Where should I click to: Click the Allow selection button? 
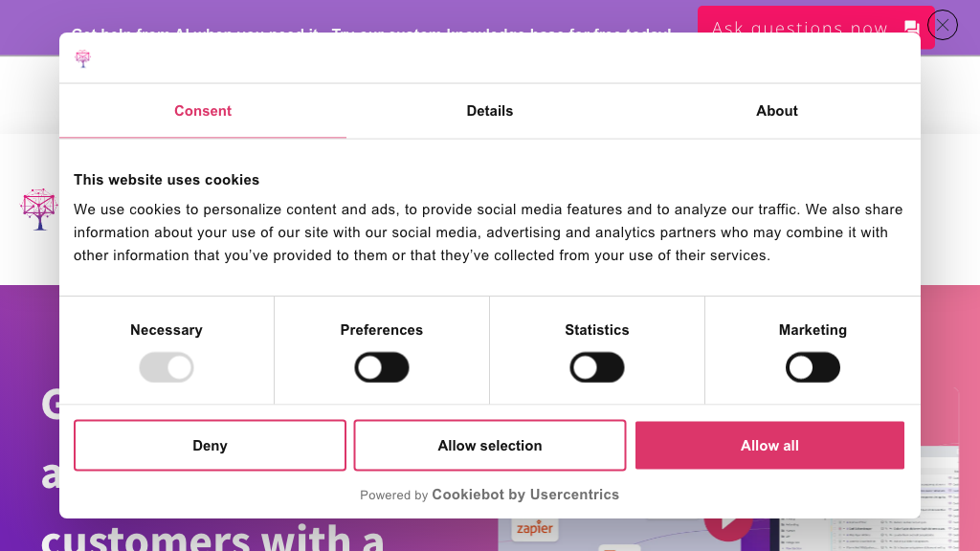(489, 445)
